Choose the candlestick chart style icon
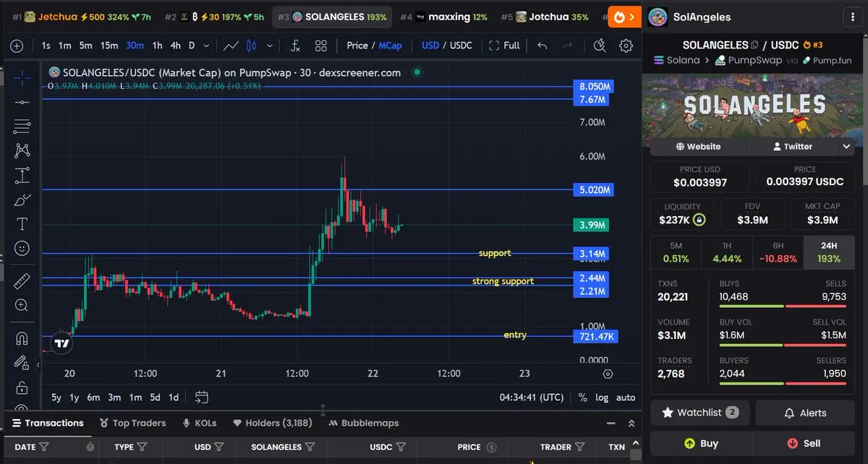This screenshot has width=868, height=464. pyautogui.click(x=252, y=46)
